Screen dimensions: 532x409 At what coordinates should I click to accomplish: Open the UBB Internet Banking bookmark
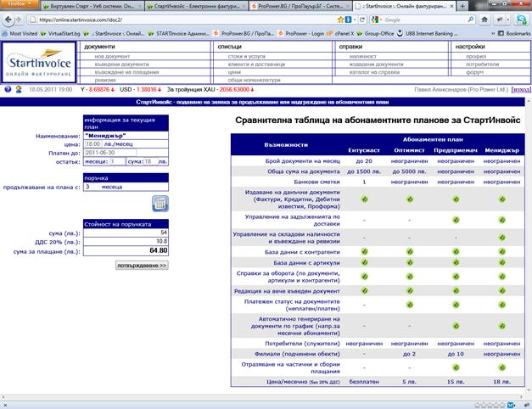click(x=427, y=34)
